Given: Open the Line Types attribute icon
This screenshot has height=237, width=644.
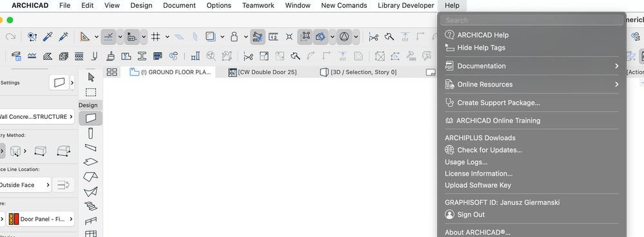Looking at the screenshot, I should pos(32,56).
